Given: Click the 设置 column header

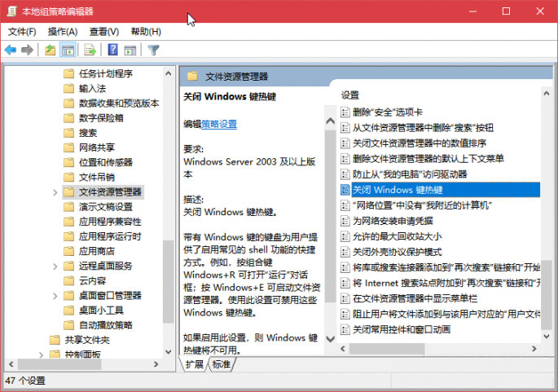Looking at the screenshot, I should [351, 95].
